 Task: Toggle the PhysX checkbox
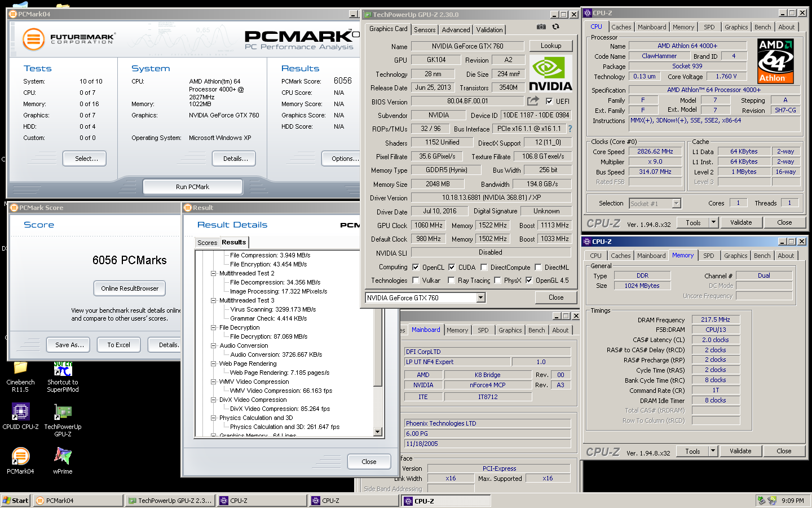pyautogui.click(x=497, y=280)
